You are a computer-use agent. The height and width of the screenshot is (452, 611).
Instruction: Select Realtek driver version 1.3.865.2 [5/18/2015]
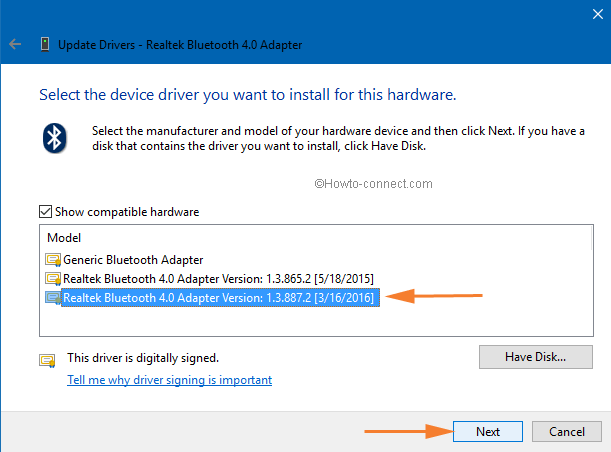coord(218,279)
